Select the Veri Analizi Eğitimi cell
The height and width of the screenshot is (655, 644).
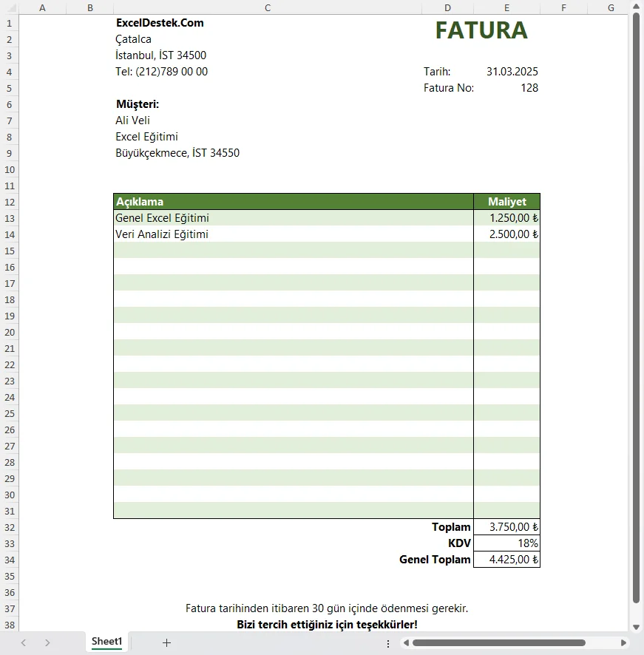[292, 234]
